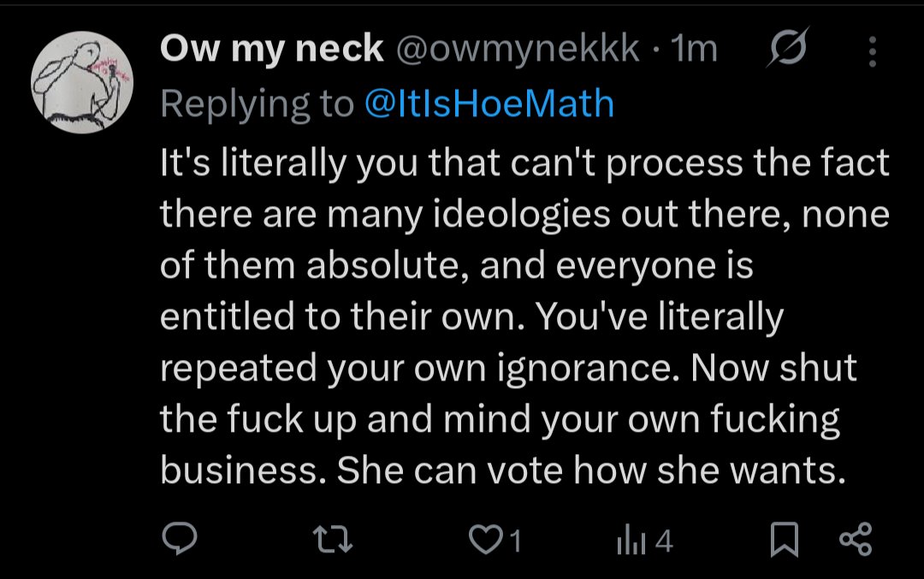Screen dimensions: 924x579
Task: Repost this tweet using the retweet icon
Action: [x=329, y=540]
